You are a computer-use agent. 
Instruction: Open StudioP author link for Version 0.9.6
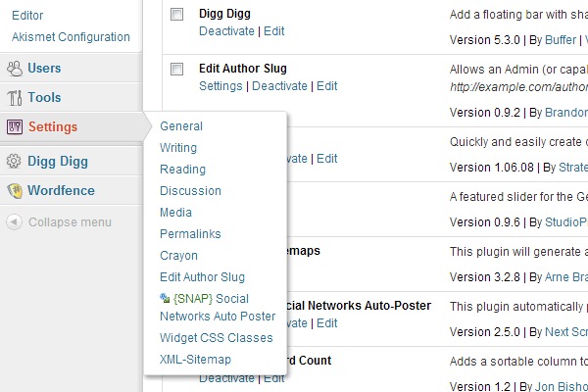pos(566,222)
